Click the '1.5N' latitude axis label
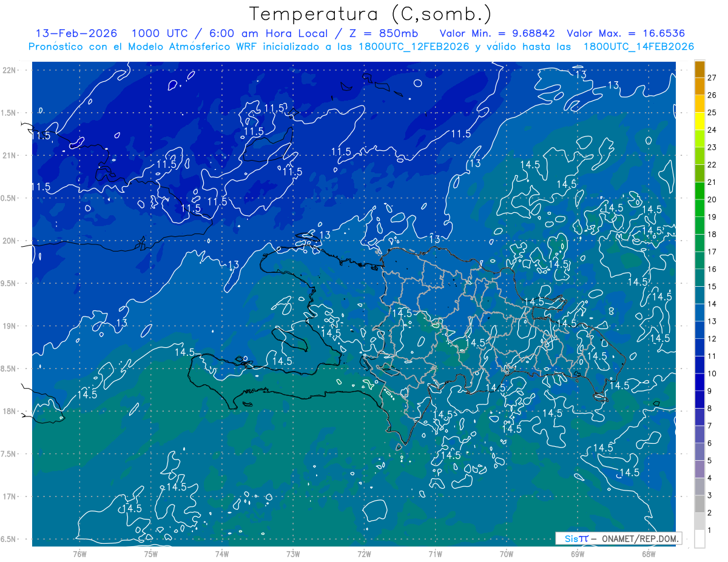 [9, 113]
